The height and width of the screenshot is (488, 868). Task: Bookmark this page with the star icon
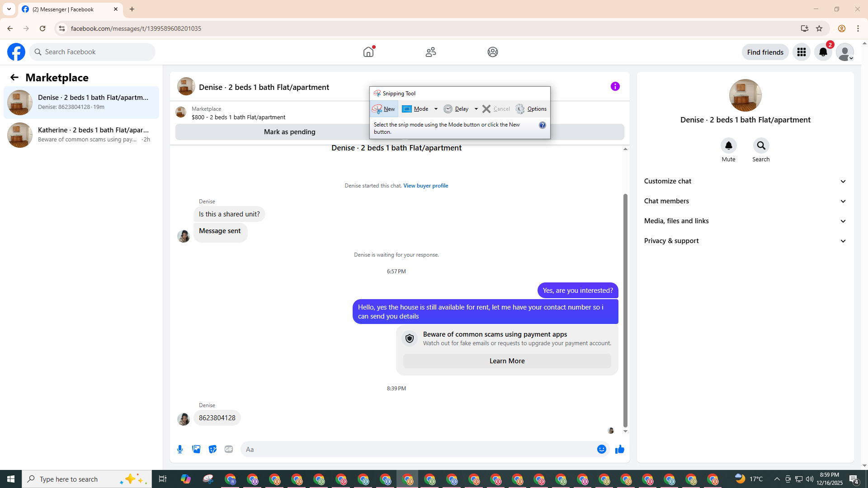(819, 28)
